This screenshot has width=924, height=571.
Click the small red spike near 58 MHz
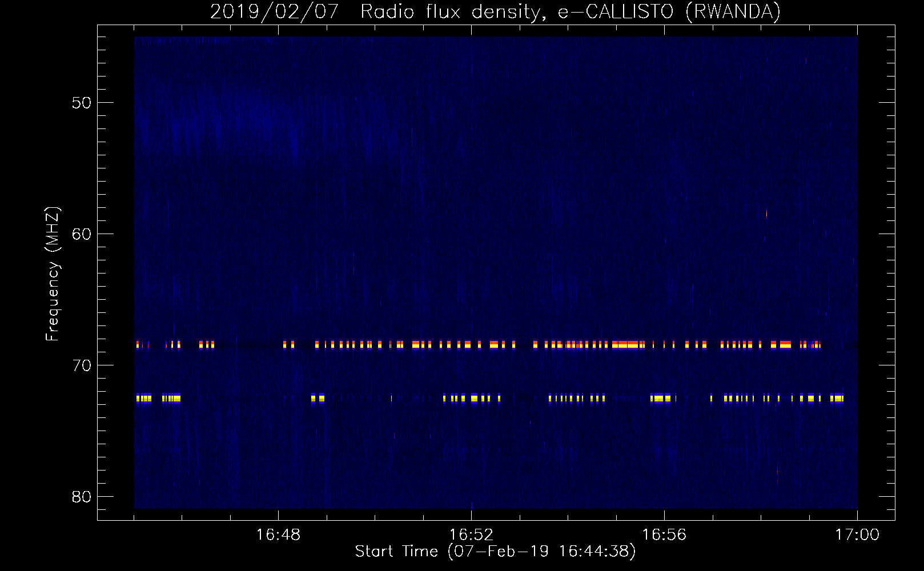point(766,214)
